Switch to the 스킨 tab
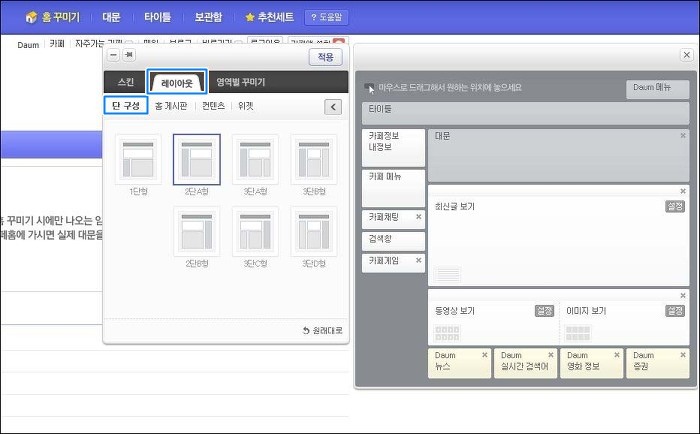 pyautogui.click(x=125, y=82)
